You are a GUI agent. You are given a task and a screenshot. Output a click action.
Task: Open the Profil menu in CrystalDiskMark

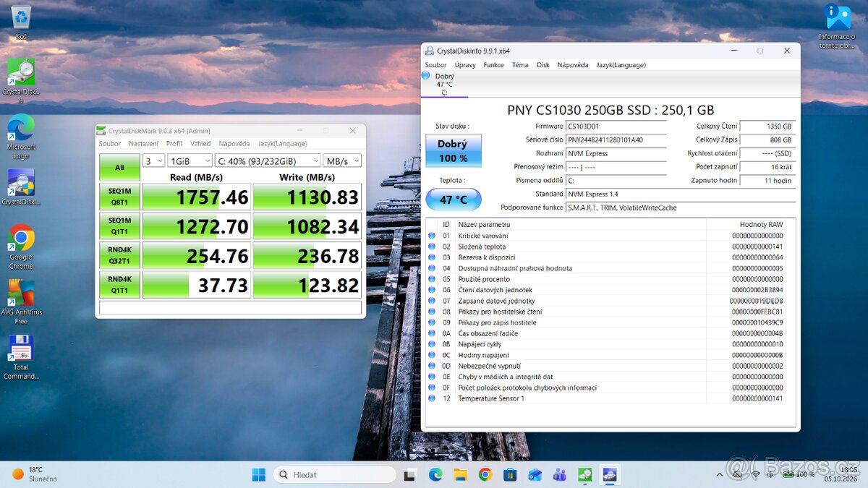point(174,144)
